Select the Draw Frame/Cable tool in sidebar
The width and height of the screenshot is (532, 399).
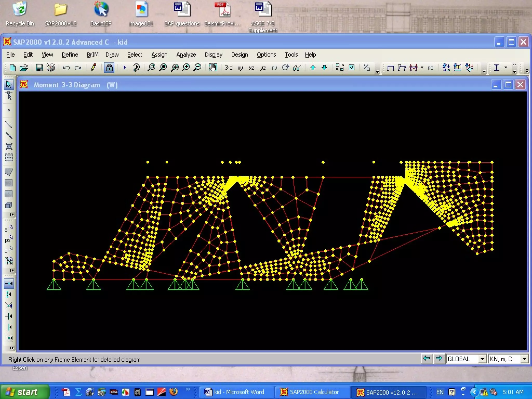[x=9, y=124]
